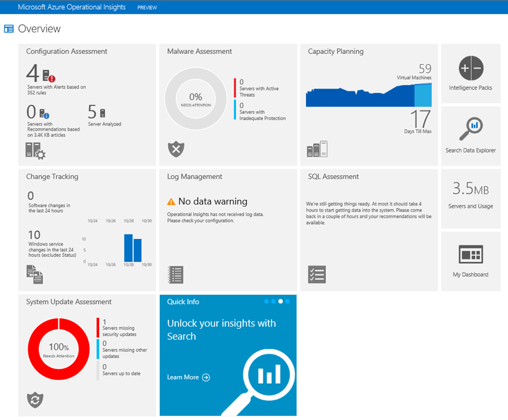
Task: Click Servers up to date entry
Action: [x=119, y=370]
